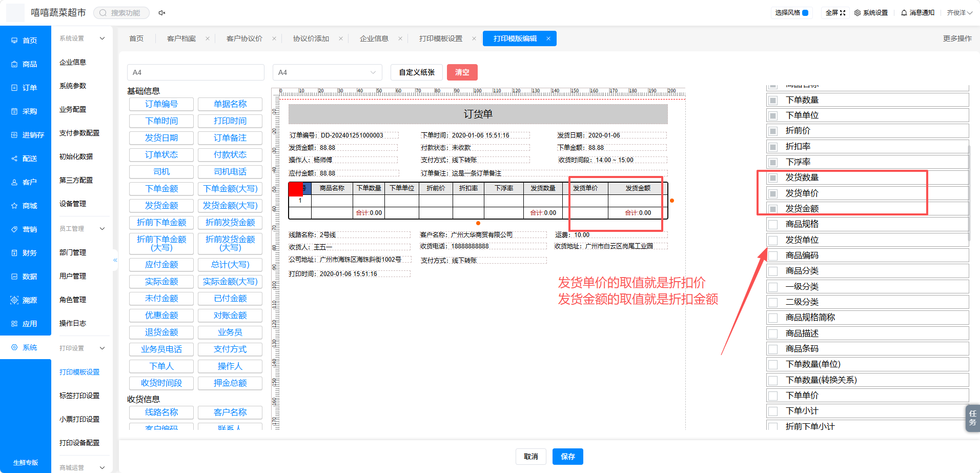The width and height of the screenshot is (980, 473).
Task: Uncheck the 发货单价 checkbox
Action: coord(773,193)
